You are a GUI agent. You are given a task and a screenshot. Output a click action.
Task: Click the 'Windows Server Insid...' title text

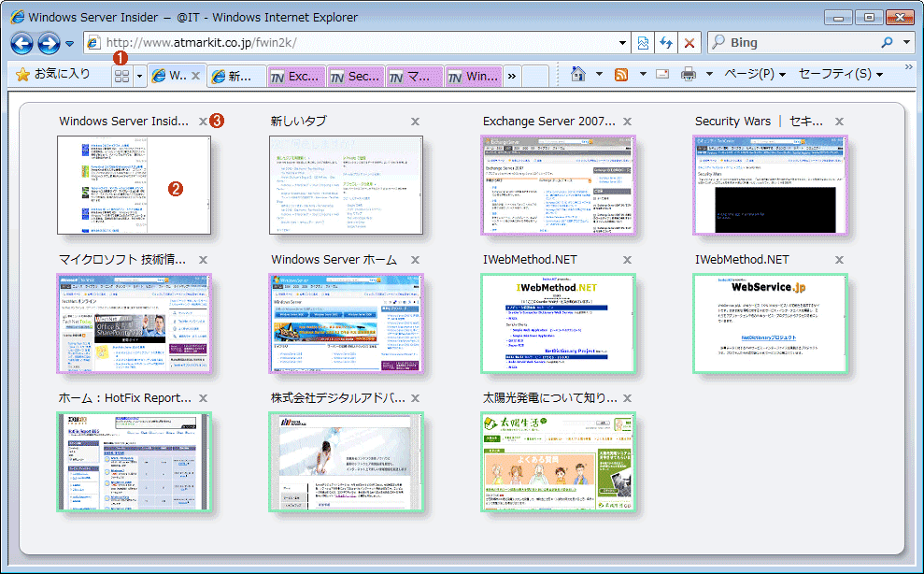pyautogui.click(x=123, y=121)
